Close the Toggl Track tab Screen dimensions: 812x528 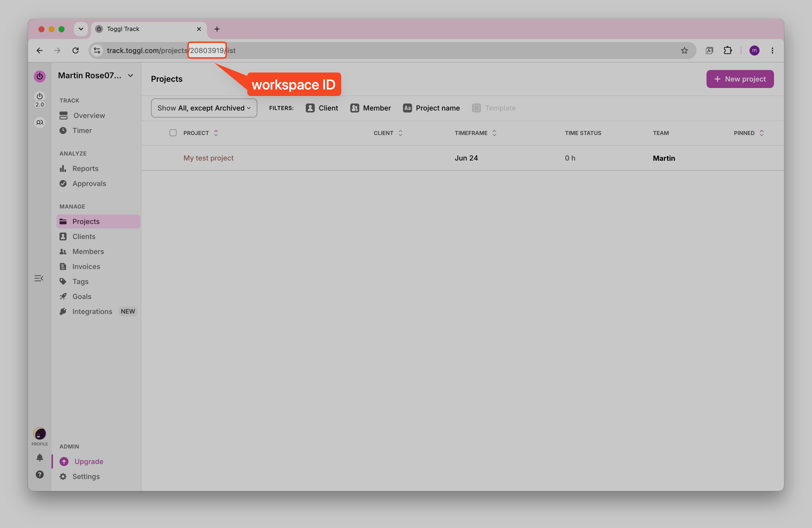199,29
